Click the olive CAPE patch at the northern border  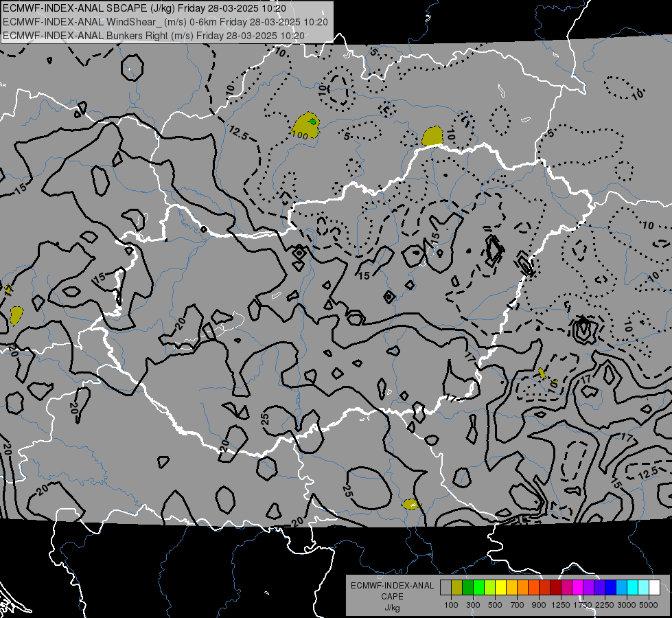coord(432,136)
